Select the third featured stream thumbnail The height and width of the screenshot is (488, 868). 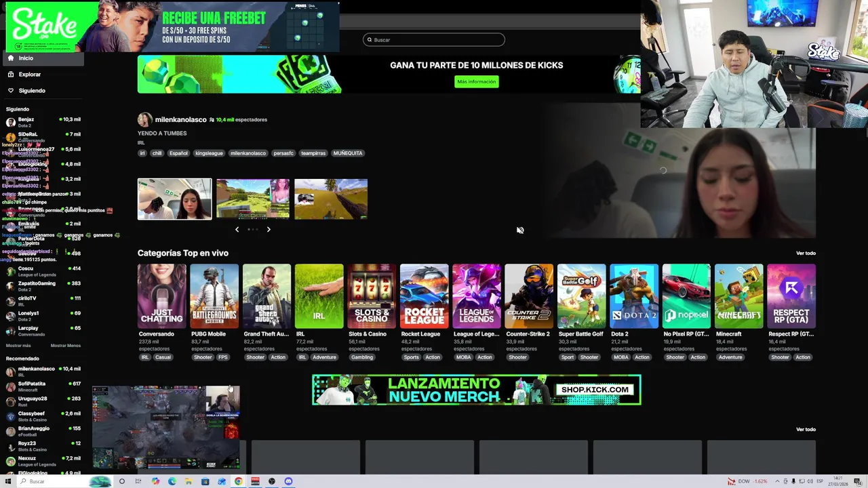pos(331,199)
